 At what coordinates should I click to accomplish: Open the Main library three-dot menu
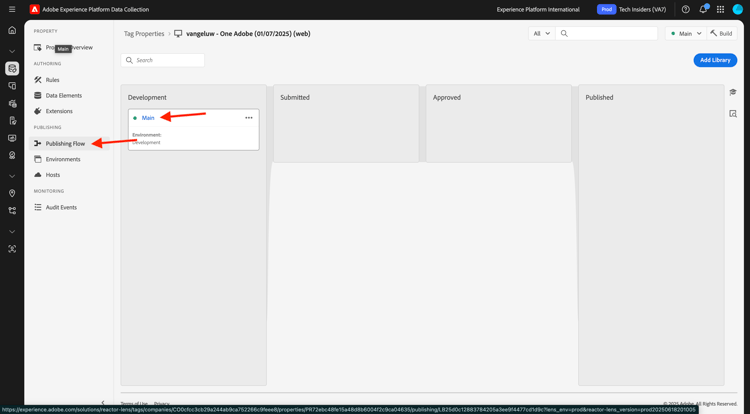[x=249, y=118]
